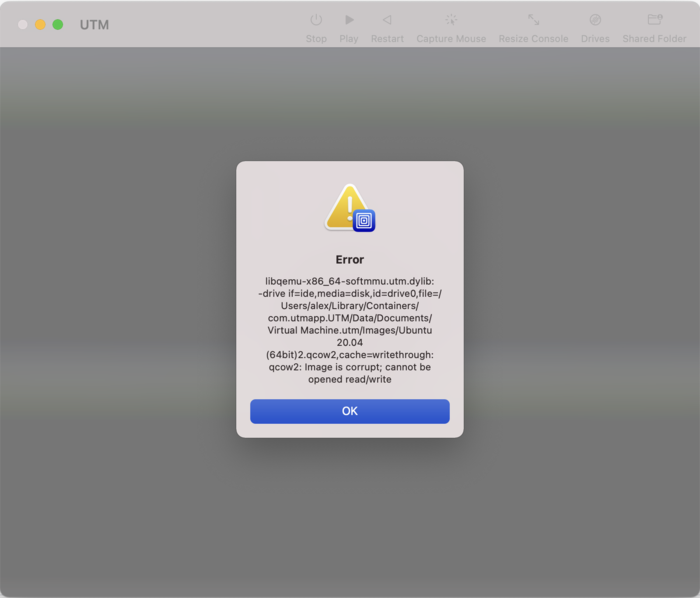
Task: Click the Play triangle icon
Action: pyautogui.click(x=349, y=20)
